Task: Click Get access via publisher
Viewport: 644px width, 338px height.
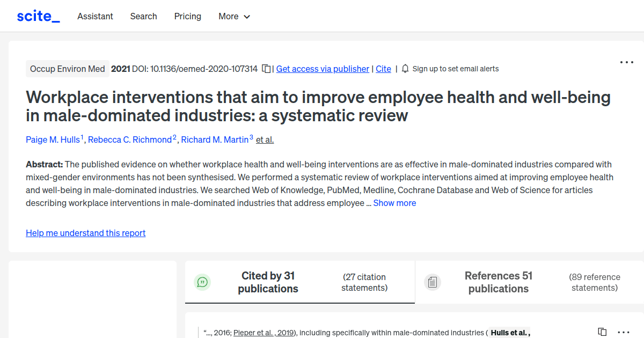Action: (322, 69)
